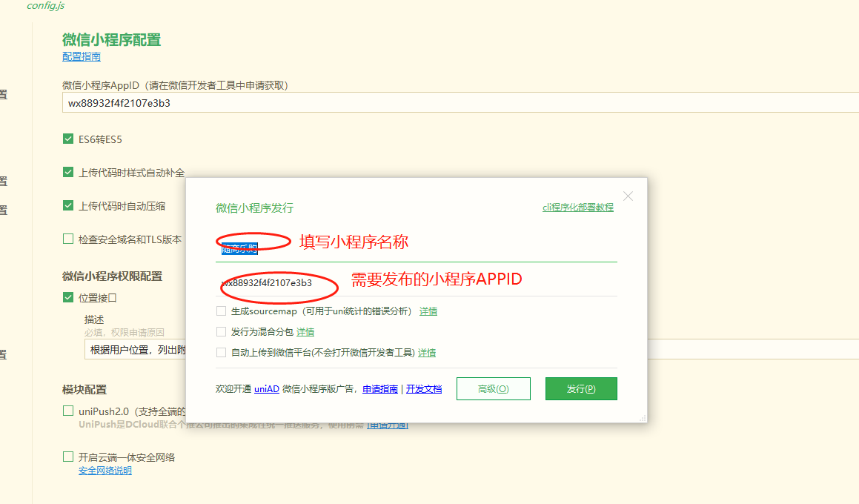This screenshot has height=504, width=859.
Task: Open 详情 link next to 生成sourcemap
Action: pyautogui.click(x=428, y=311)
